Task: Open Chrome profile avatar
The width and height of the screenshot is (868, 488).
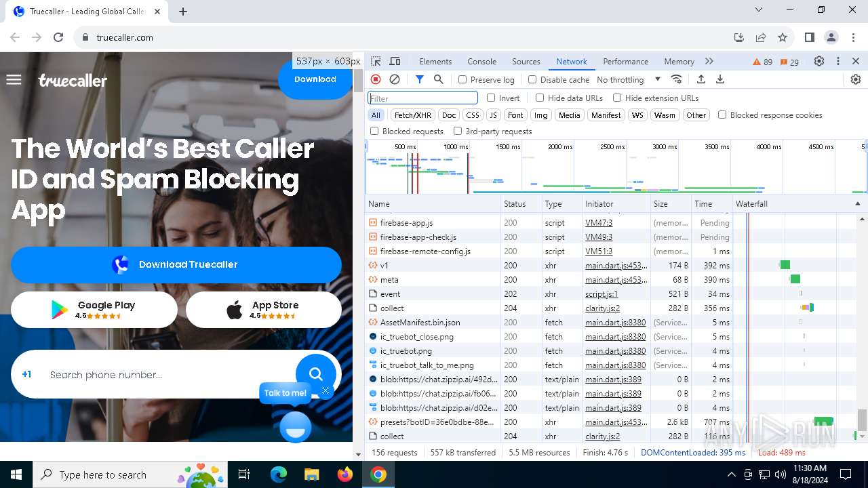Action: point(831,37)
